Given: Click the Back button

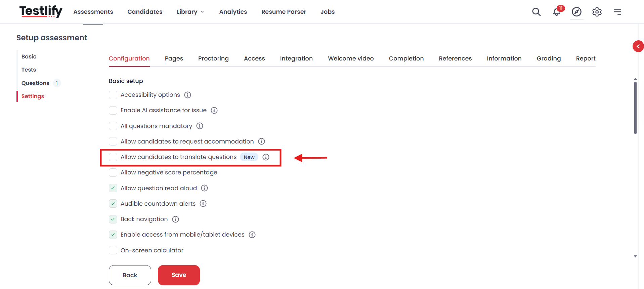Looking at the screenshot, I should coord(130,275).
